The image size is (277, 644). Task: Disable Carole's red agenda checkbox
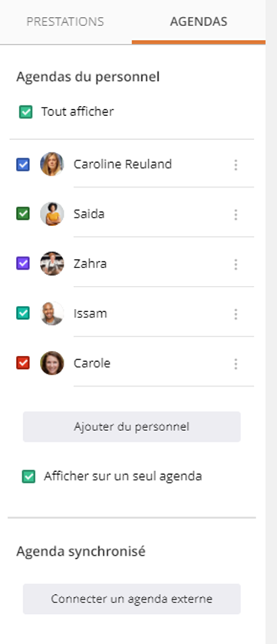tap(23, 363)
